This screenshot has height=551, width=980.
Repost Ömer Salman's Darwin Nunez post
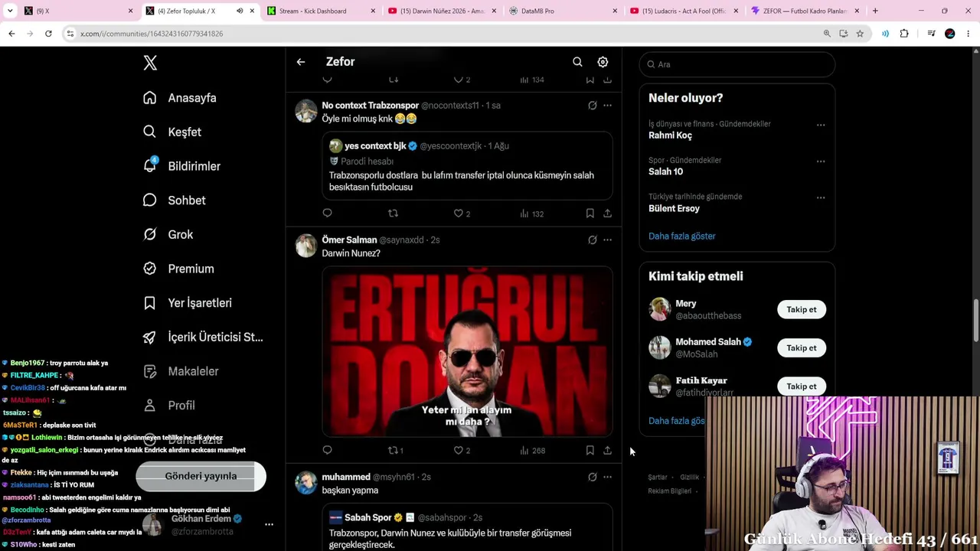396,451
